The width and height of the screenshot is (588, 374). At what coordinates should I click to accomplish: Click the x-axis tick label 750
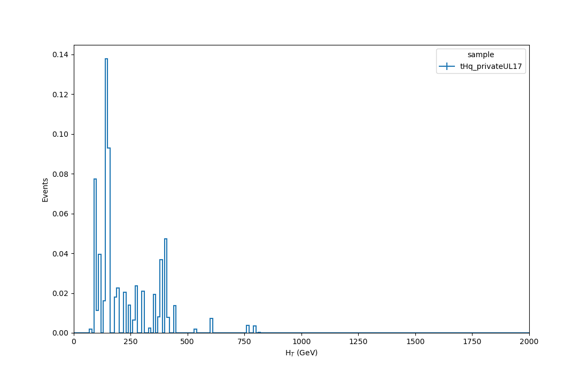pyautogui.click(x=244, y=341)
